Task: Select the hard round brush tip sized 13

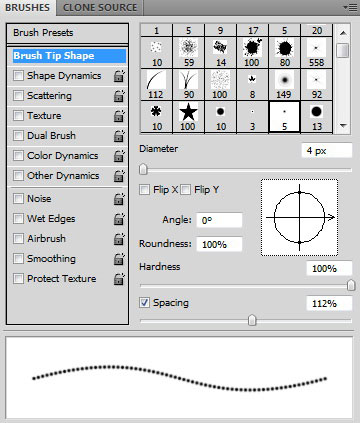Action: click(x=316, y=117)
